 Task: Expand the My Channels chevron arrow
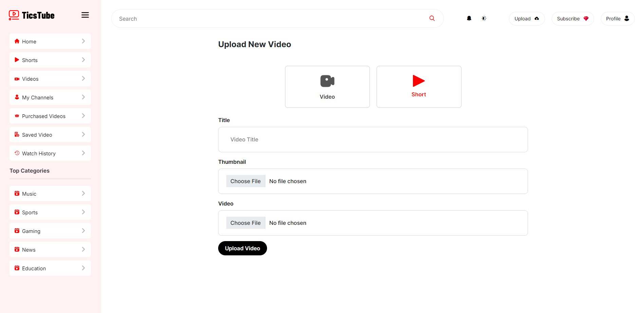pos(83,97)
